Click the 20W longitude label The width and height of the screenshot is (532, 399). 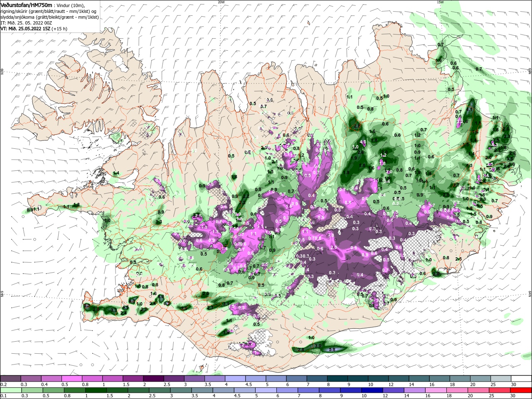click(x=221, y=2)
